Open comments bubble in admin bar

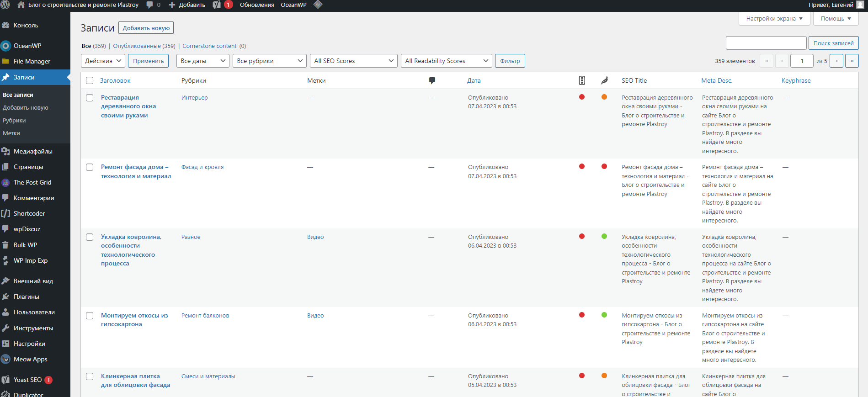[x=150, y=5]
